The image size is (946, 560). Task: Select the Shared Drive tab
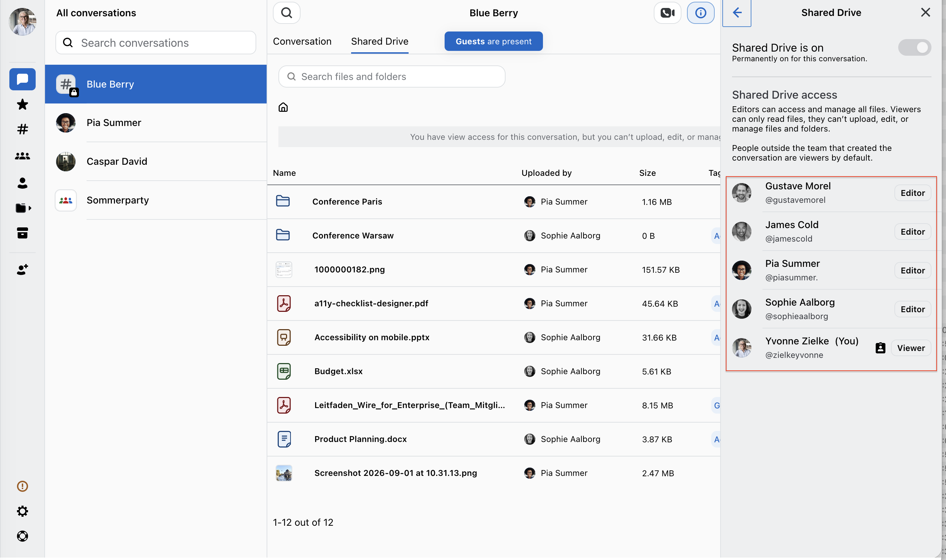pos(380,42)
